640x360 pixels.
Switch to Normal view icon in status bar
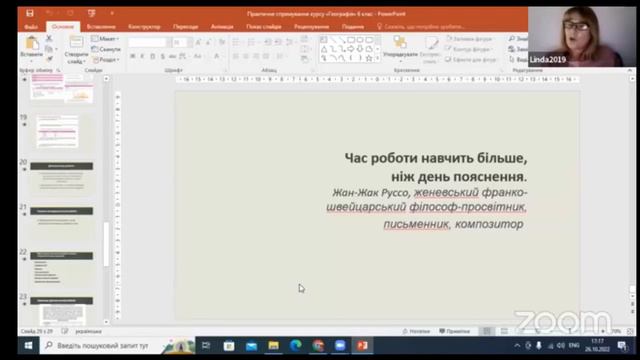[487, 331]
